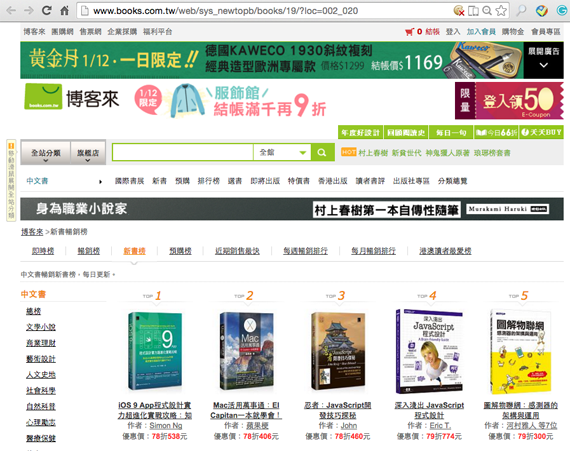Click the 排行榜 menu item

pyautogui.click(x=209, y=181)
